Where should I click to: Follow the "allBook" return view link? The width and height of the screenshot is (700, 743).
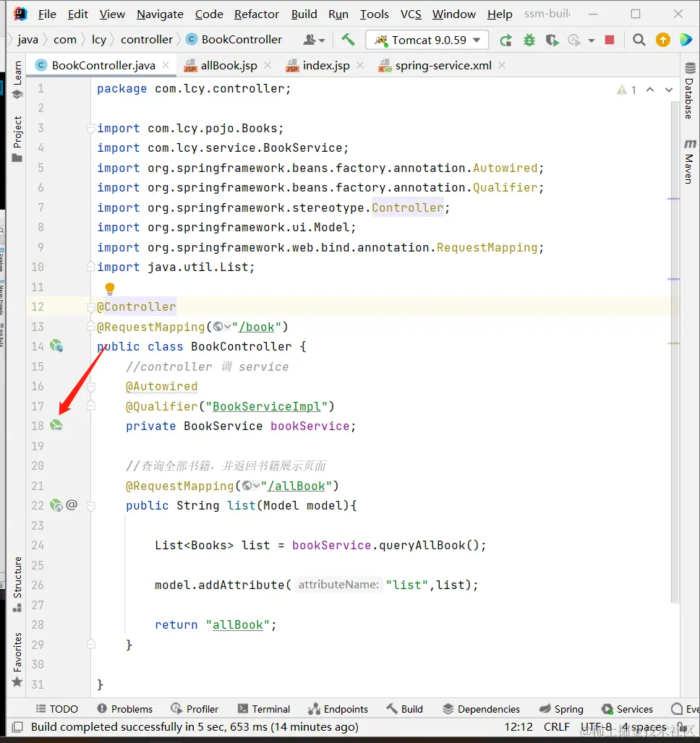pos(238,624)
